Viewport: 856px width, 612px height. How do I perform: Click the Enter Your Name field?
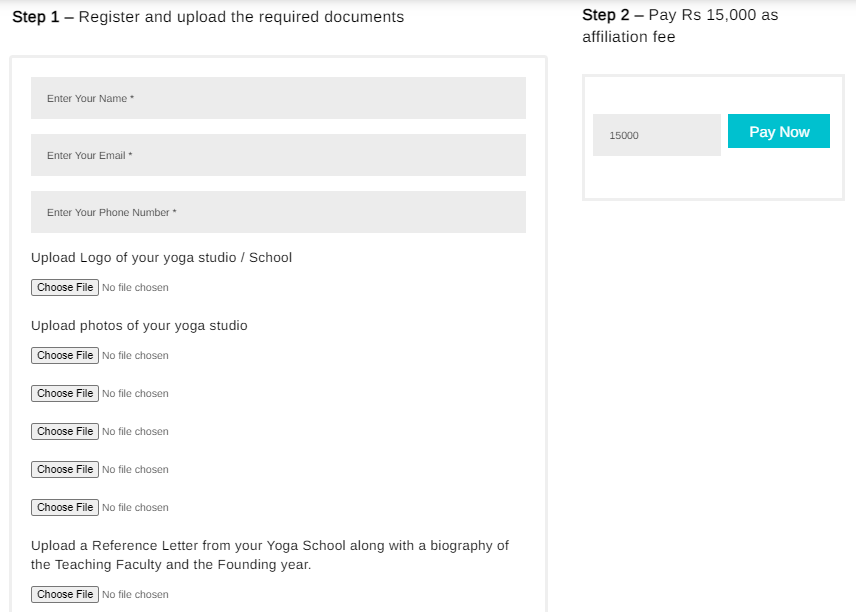[x=278, y=98]
